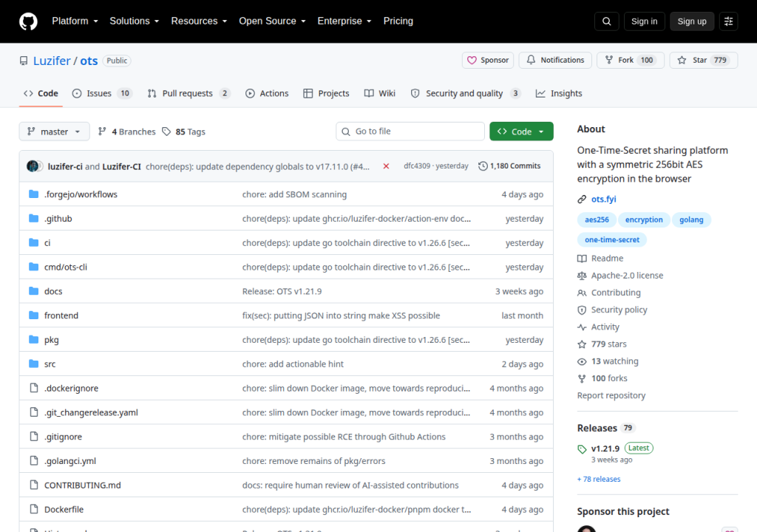757x532 pixels.
Task: Click the Sign in button
Action: pos(644,21)
